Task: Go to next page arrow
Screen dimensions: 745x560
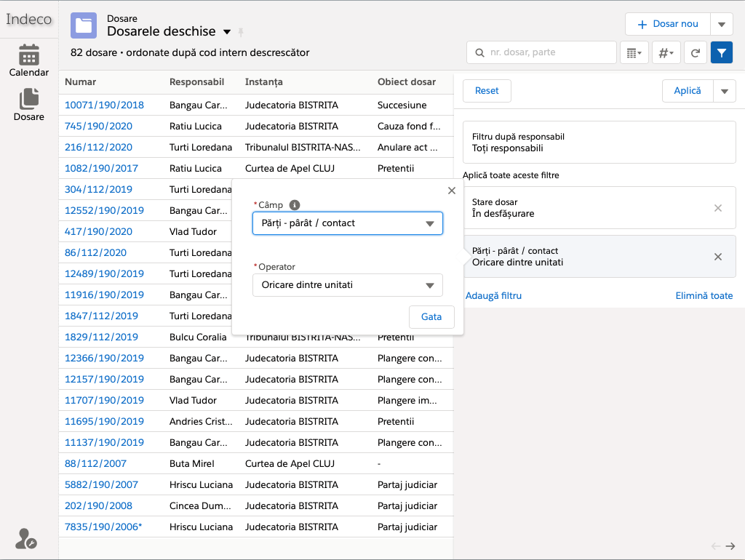Action: coord(730,546)
